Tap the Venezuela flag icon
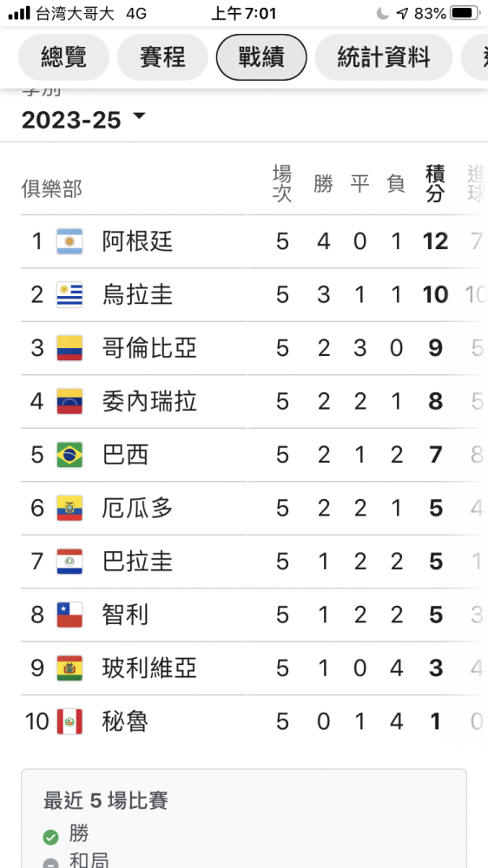 click(69, 401)
